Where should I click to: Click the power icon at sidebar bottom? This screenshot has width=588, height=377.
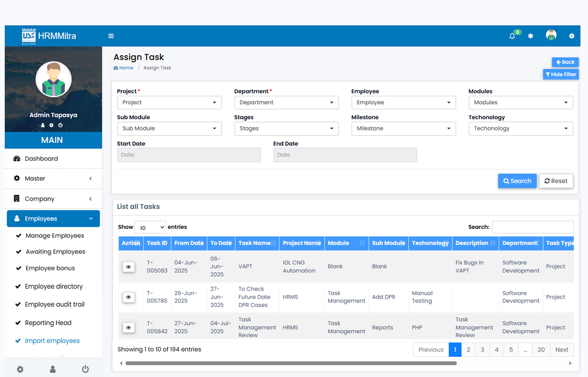click(85, 369)
